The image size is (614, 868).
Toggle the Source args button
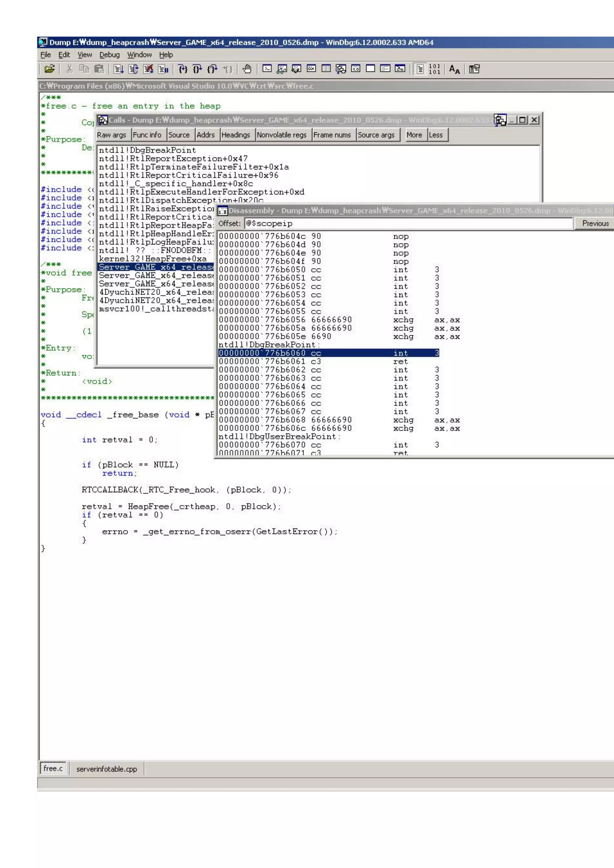click(x=376, y=135)
